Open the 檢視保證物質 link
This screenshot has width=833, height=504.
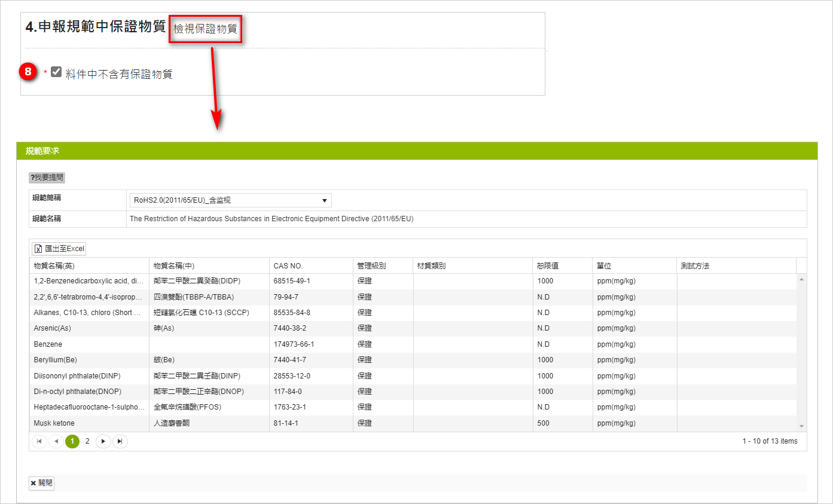tap(205, 28)
